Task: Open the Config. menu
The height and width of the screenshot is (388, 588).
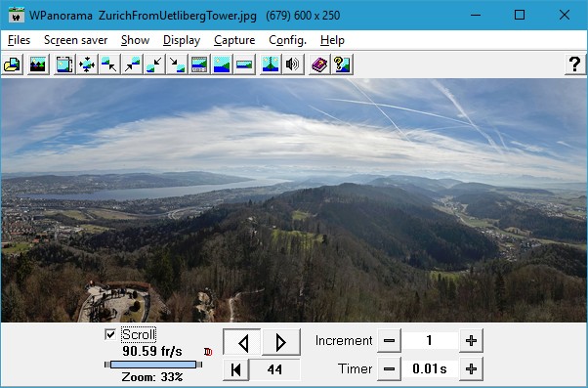Action: pyautogui.click(x=287, y=40)
